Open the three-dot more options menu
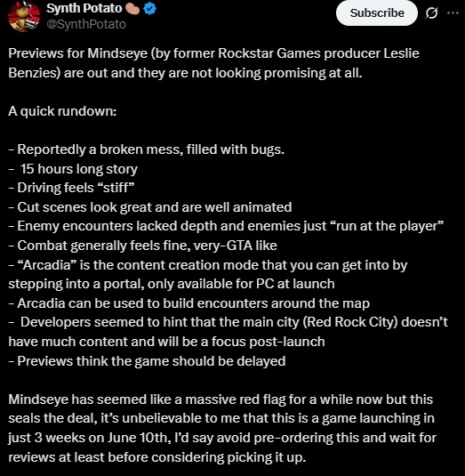The height and width of the screenshot is (476, 465). pyautogui.click(x=453, y=13)
